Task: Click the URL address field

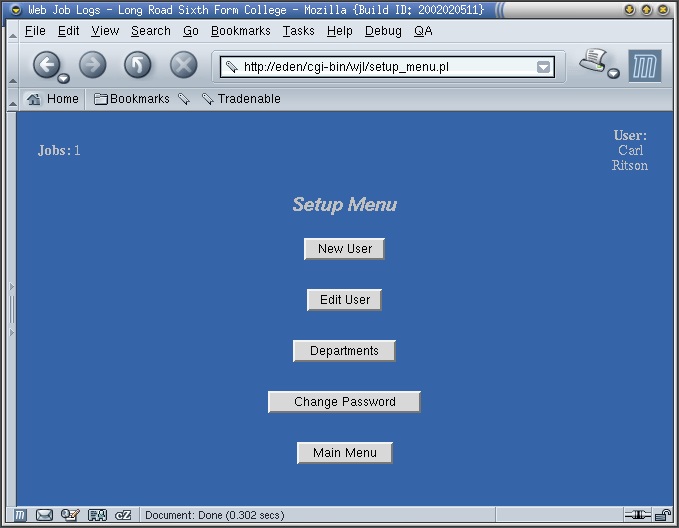Action: 388,67
